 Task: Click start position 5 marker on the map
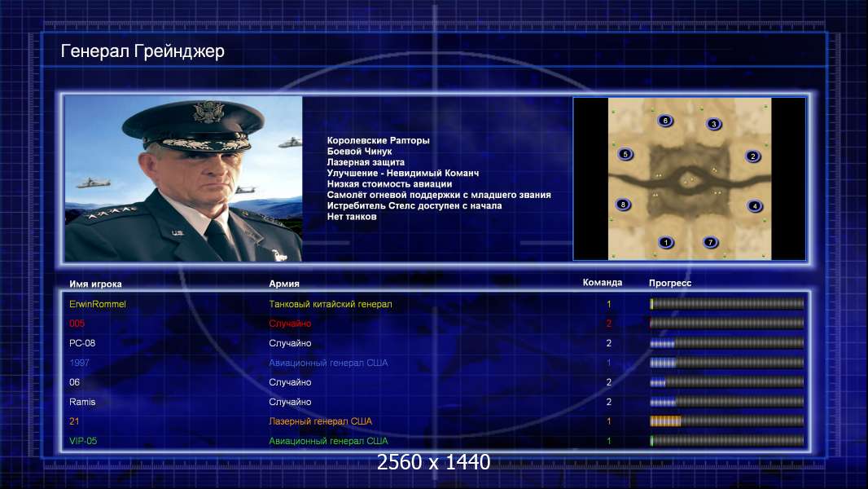[x=625, y=155]
